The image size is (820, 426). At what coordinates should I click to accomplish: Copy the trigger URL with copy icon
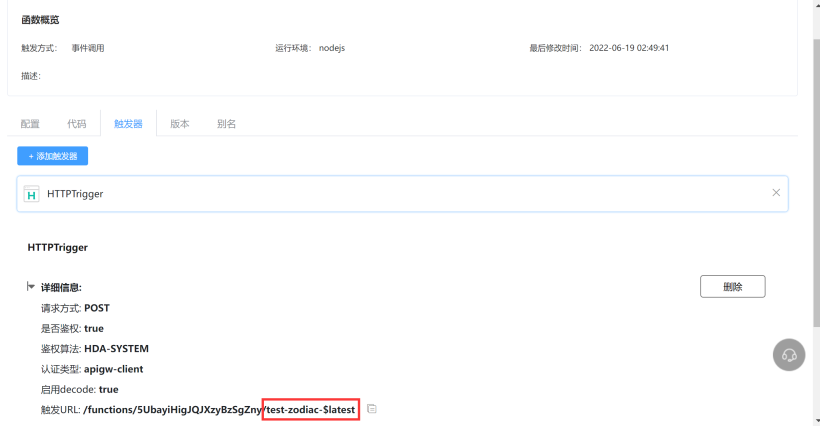click(372, 409)
